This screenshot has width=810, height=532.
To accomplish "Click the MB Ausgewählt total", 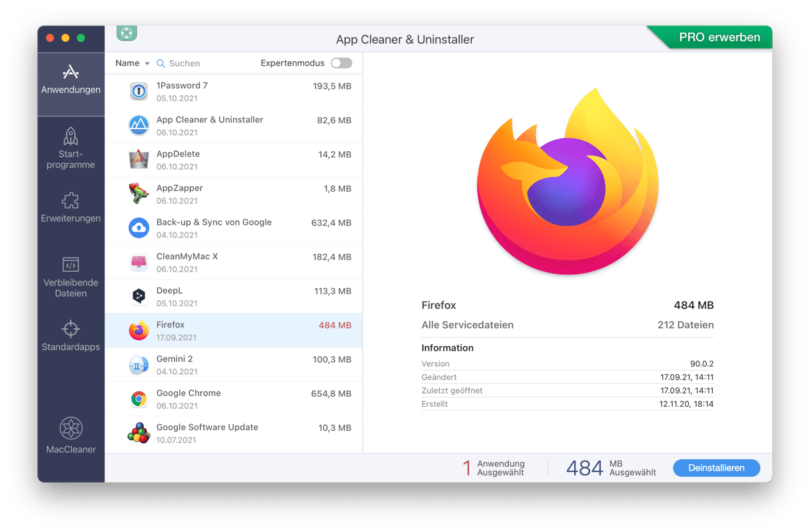I will [611, 468].
